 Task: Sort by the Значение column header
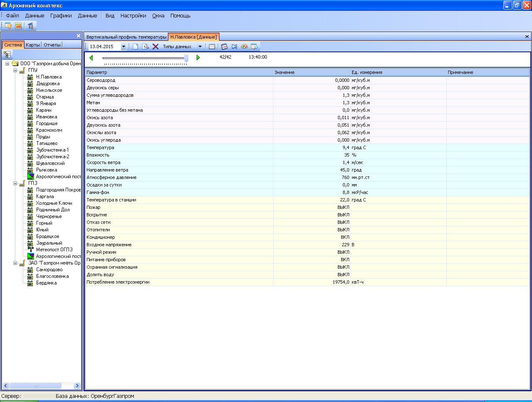tap(312, 72)
